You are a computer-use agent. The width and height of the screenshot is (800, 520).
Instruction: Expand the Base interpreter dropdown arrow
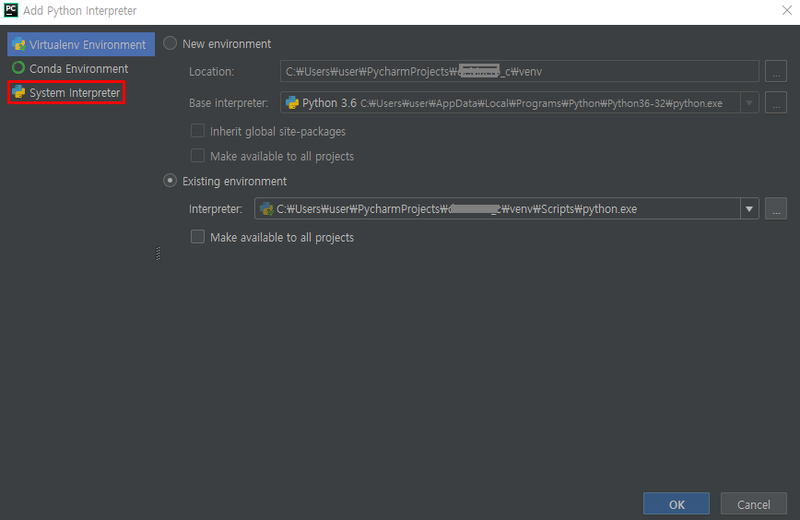[x=749, y=103]
